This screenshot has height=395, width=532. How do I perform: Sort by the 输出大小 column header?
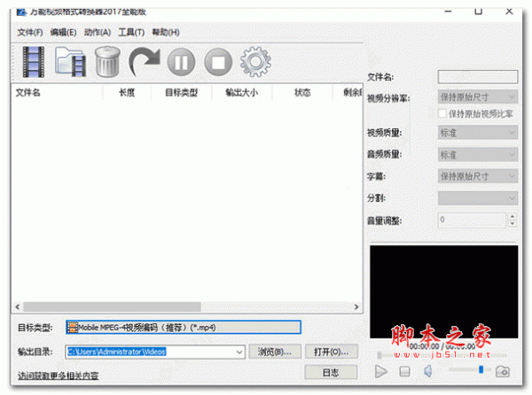point(241,92)
